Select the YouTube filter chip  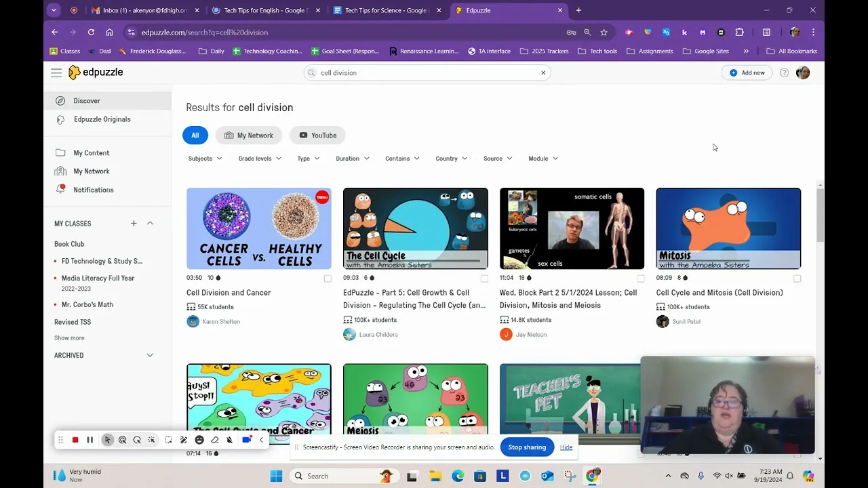(317, 136)
